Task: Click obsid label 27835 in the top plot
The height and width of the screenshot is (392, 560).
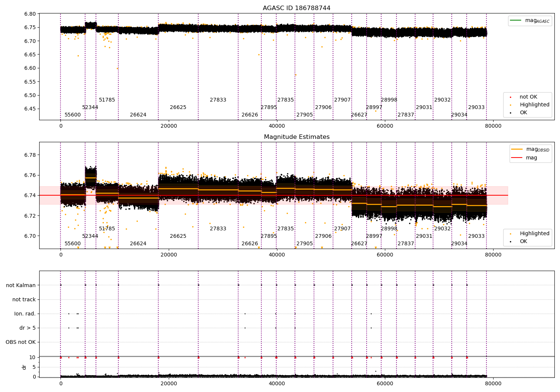Action: (x=286, y=100)
